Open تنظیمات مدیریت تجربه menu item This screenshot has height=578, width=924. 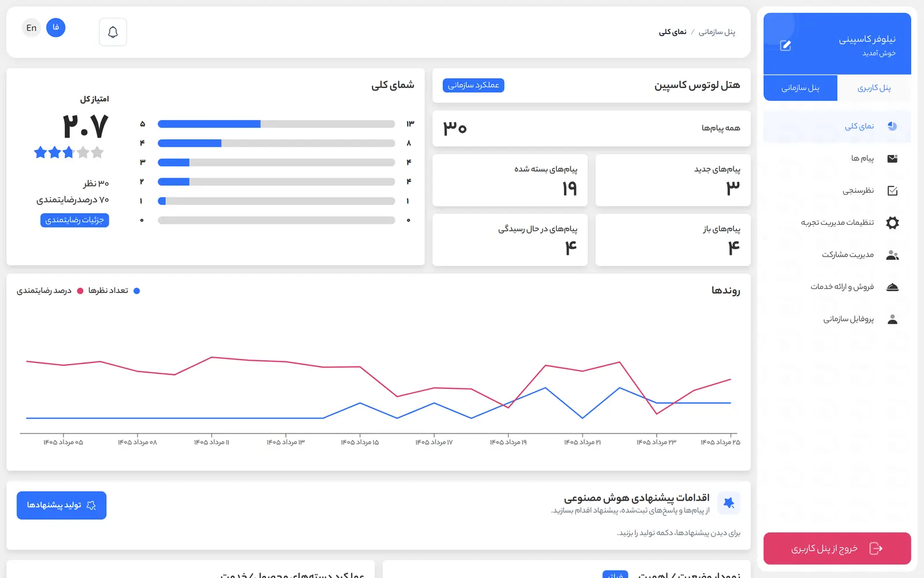(x=837, y=223)
